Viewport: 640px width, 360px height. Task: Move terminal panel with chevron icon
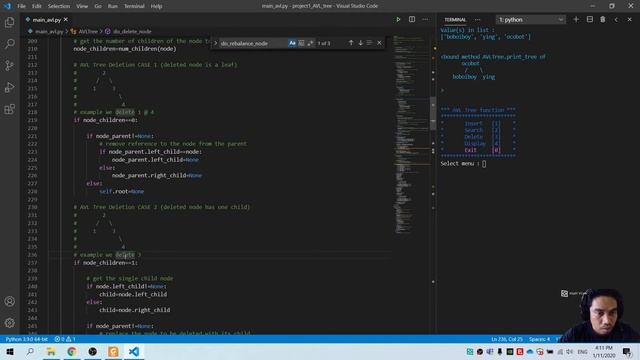[616, 20]
